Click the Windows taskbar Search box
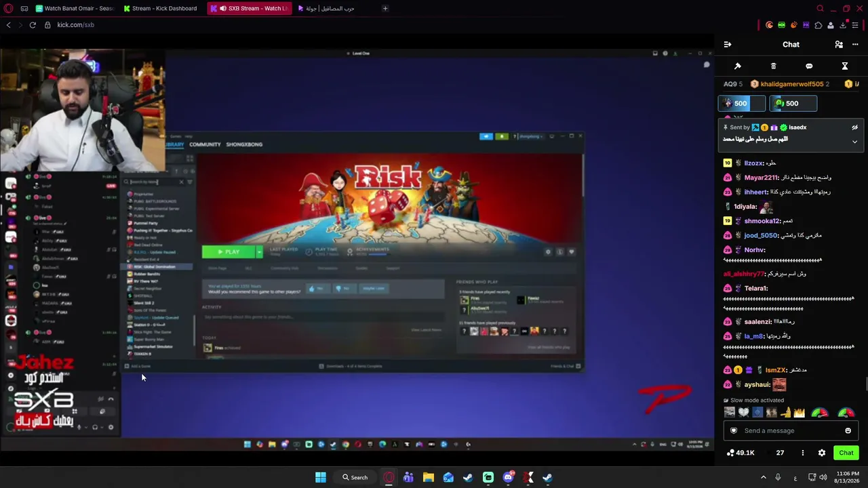Viewport: 868px width, 488px height. (355, 477)
